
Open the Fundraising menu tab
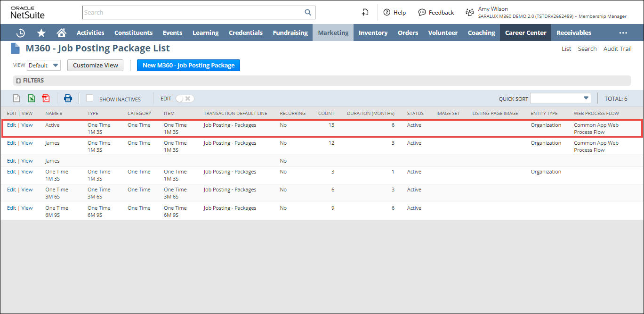(290, 33)
